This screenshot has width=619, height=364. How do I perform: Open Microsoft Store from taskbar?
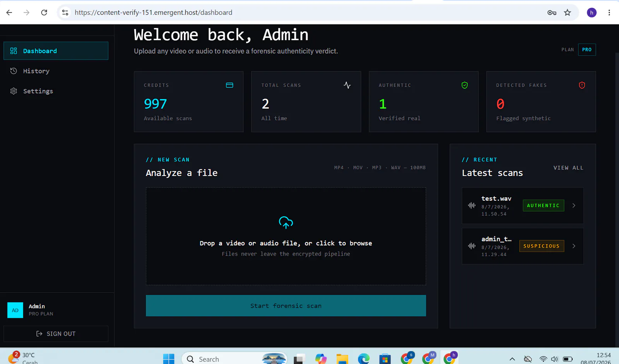pos(385,359)
